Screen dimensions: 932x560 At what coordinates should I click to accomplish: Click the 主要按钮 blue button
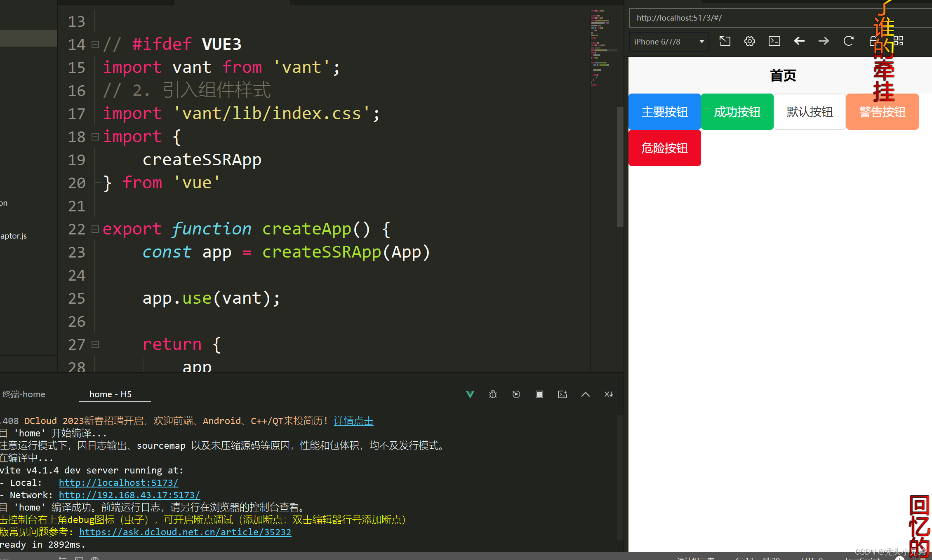(664, 112)
